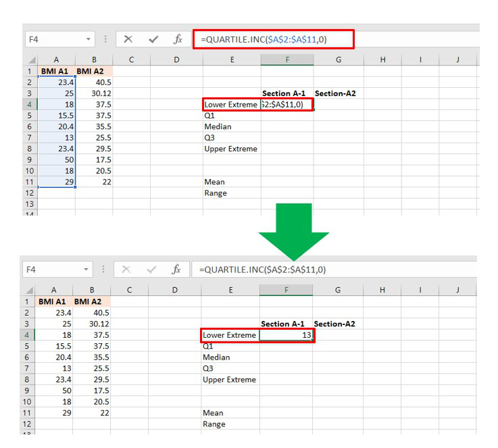The height and width of the screenshot is (448, 498).
Task: Select column A header in top sheet
Action: coord(56,59)
